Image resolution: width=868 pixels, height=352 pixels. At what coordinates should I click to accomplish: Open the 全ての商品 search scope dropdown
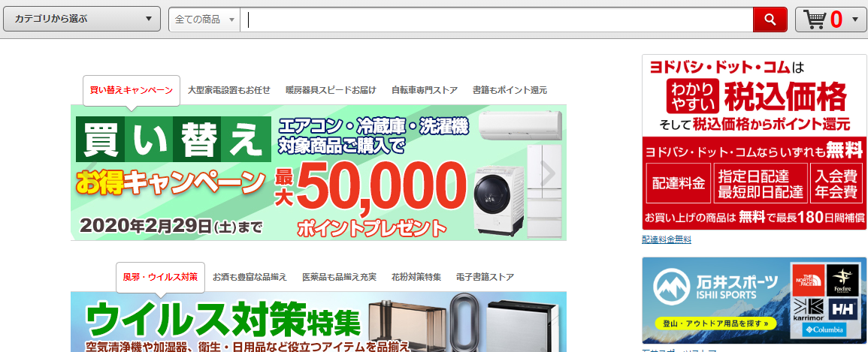coord(205,20)
